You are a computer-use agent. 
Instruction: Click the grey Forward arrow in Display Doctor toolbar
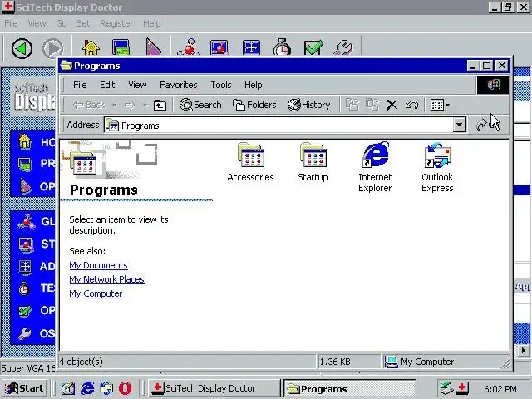click(x=52, y=48)
